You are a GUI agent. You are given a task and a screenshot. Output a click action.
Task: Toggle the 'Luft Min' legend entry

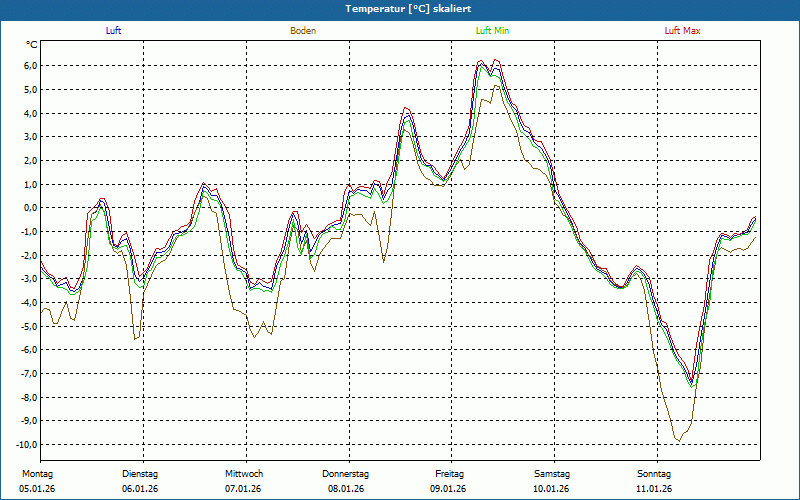pos(492,31)
